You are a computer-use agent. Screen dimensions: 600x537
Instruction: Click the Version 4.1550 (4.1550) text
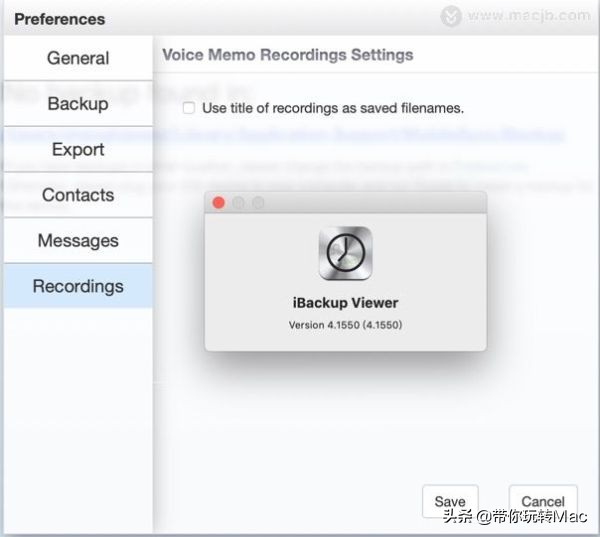(346, 325)
